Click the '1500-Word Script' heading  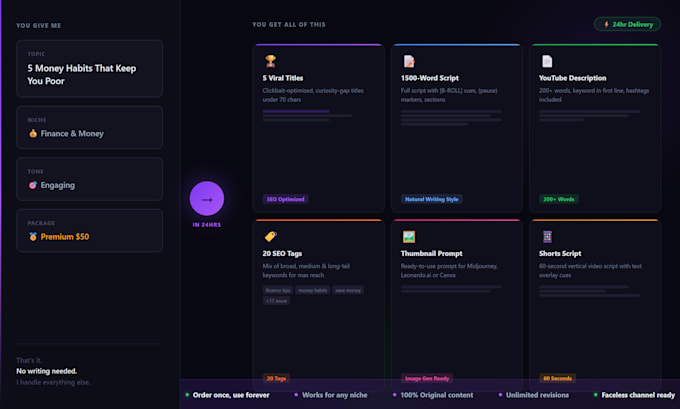click(429, 78)
